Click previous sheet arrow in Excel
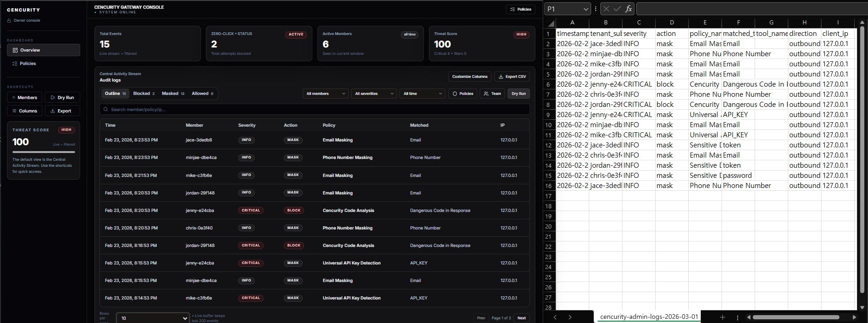This screenshot has width=868, height=323. [x=555, y=317]
